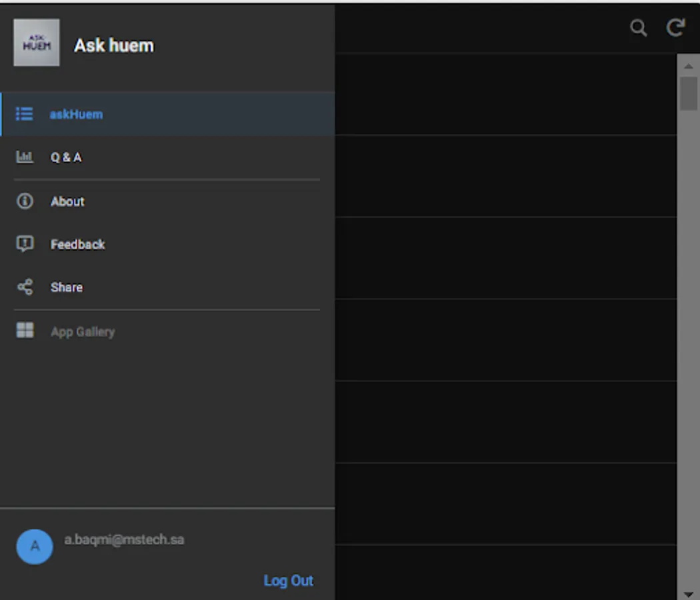Click the scrollbar on the right edge
This screenshot has width=700, height=600.
(x=689, y=93)
